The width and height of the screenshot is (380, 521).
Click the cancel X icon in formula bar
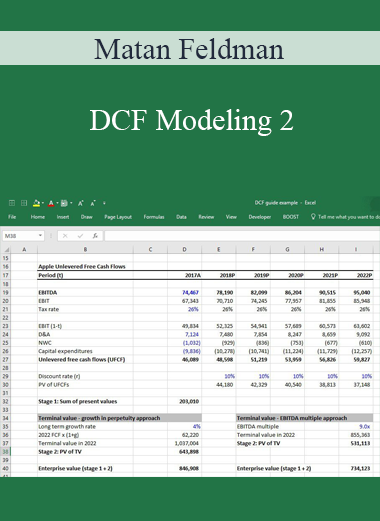click(65, 236)
